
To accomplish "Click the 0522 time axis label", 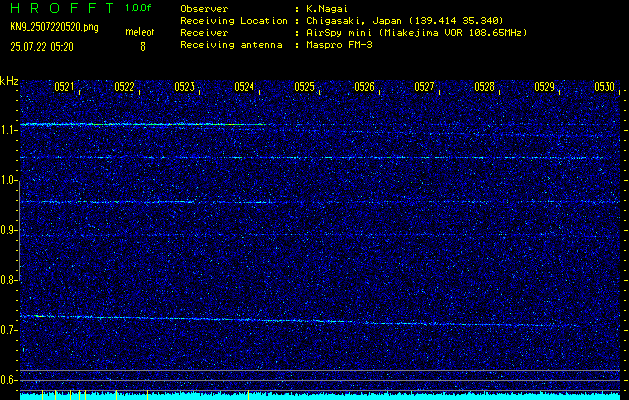I will click(124, 87).
